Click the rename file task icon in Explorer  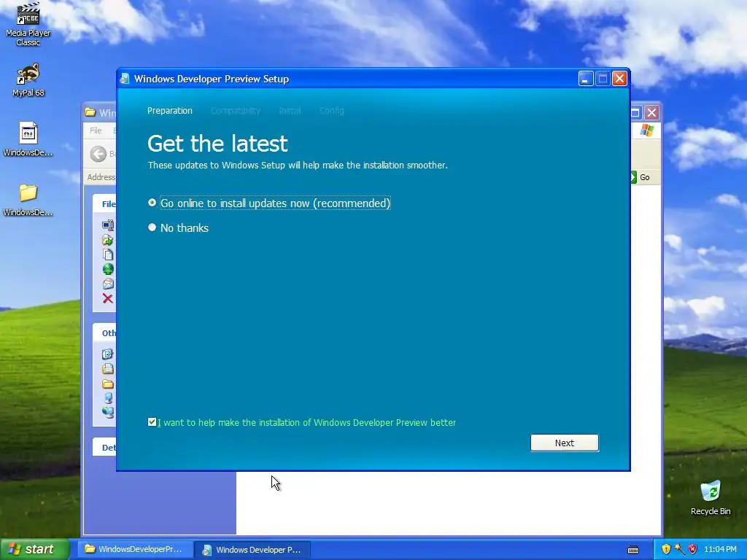coord(108,225)
